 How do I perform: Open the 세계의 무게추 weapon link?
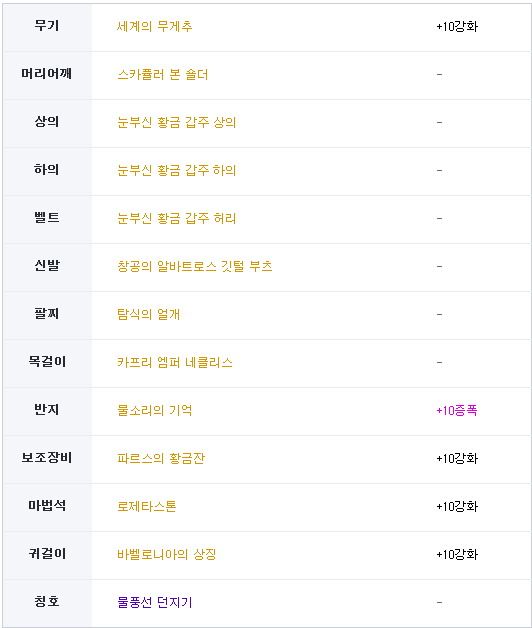click(x=155, y=26)
